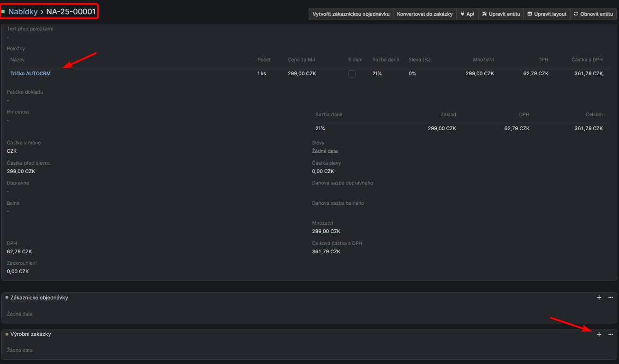Viewport: 619px width, 364px height.
Task: Select the NA-25-00001 breadcrumb item
Action: [71, 12]
